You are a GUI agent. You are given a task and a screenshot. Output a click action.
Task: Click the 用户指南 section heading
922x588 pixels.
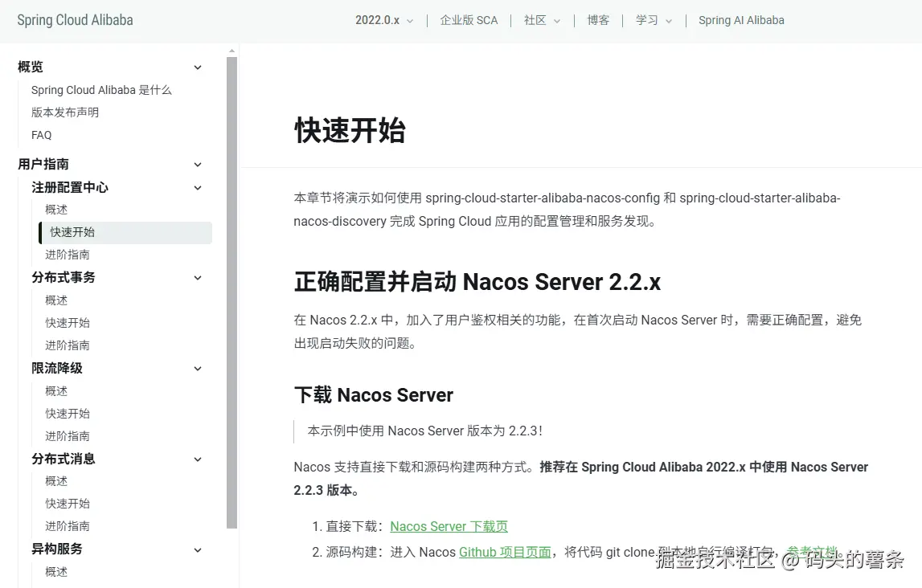click(x=43, y=165)
